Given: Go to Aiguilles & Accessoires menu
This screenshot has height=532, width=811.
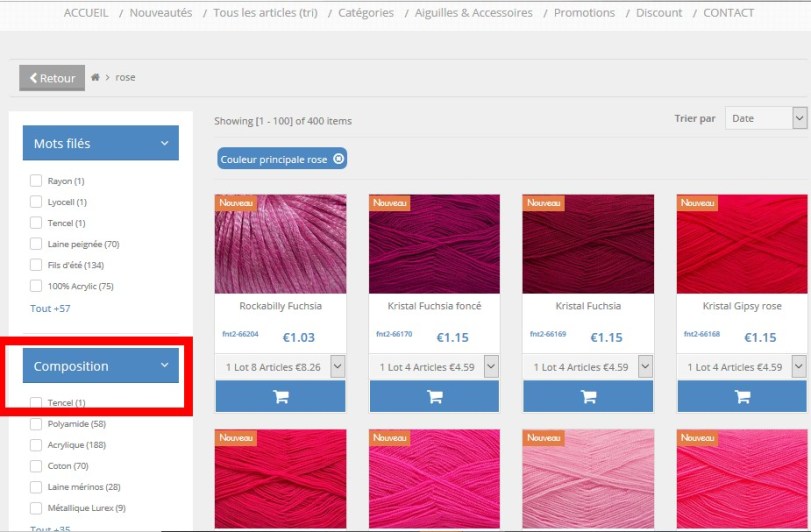Looking at the screenshot, I should (474, 13).
